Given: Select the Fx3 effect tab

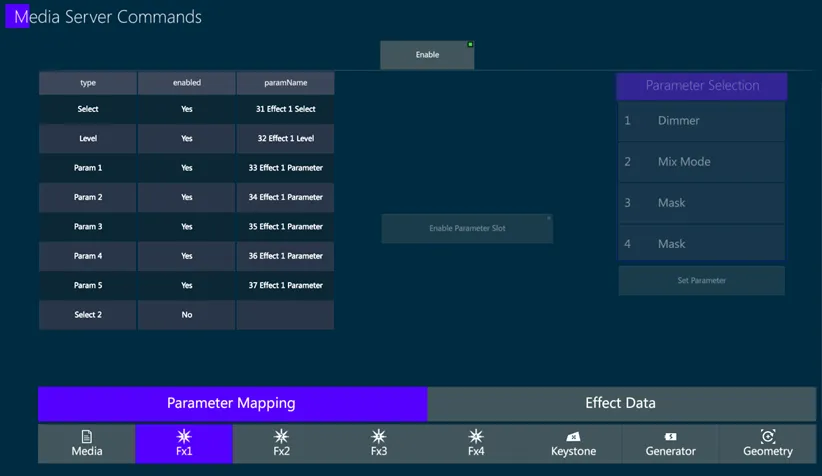Looking at the screenshot, I should pyautogui.click(x=378, y=443).
